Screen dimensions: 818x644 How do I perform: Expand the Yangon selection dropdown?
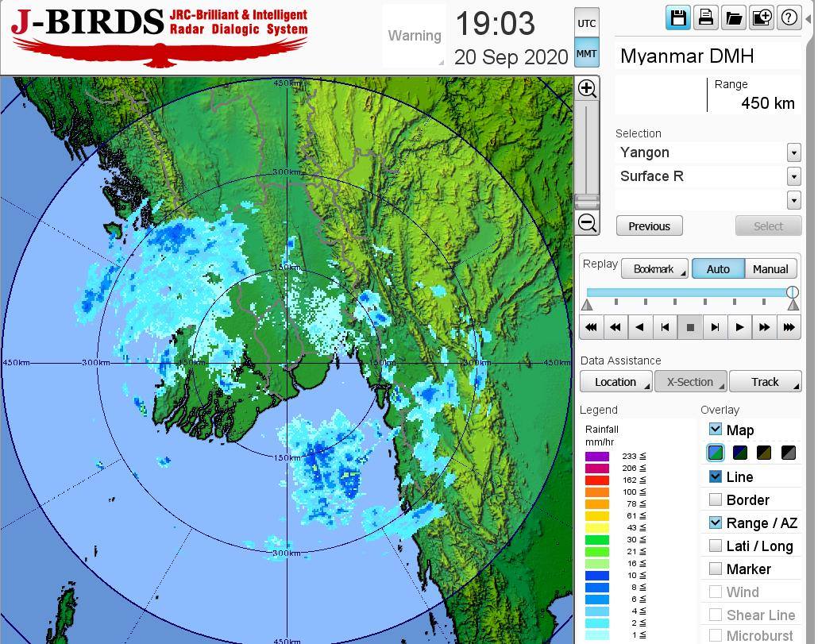793,152
